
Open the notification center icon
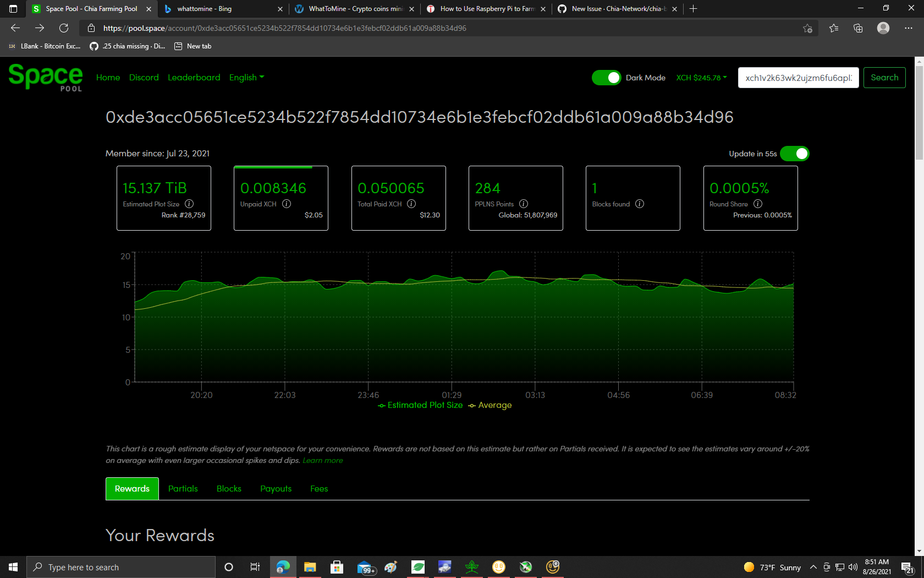[x=908, y=567]
